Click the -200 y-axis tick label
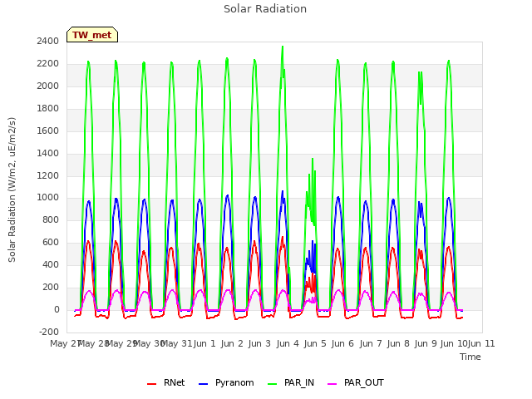Screen dimensions: 532x399 [49, 332]
